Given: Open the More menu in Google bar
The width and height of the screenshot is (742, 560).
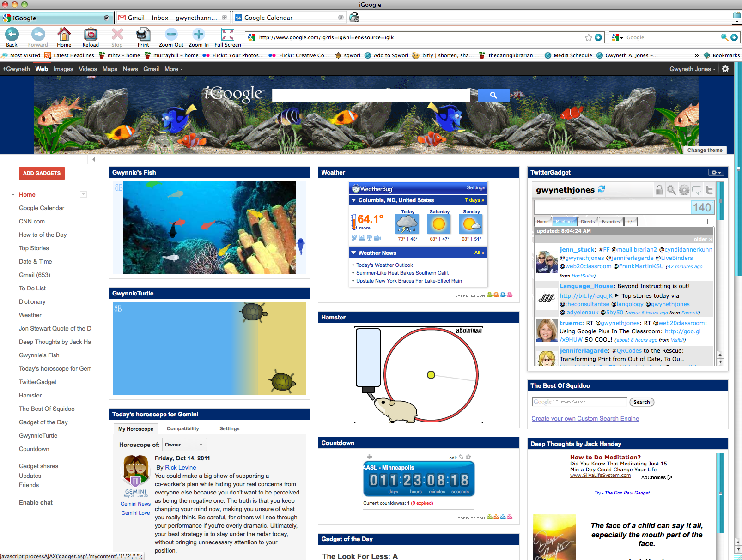Looking at the screenshot, I should coord(174,69).
